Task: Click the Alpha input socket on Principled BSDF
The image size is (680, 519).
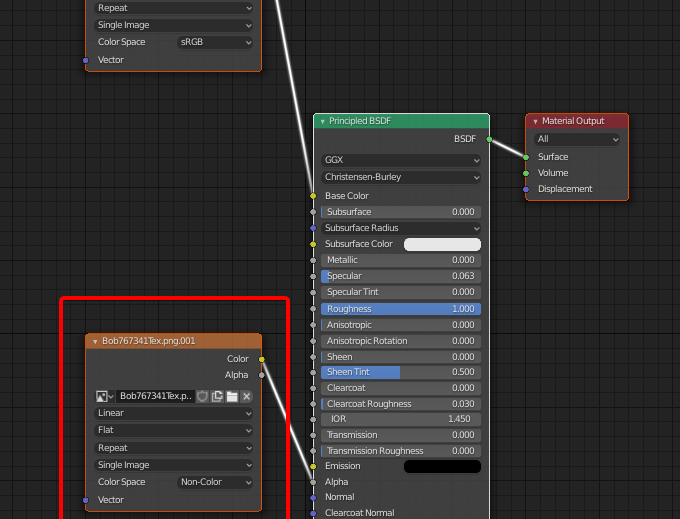Action: (313, 482)
